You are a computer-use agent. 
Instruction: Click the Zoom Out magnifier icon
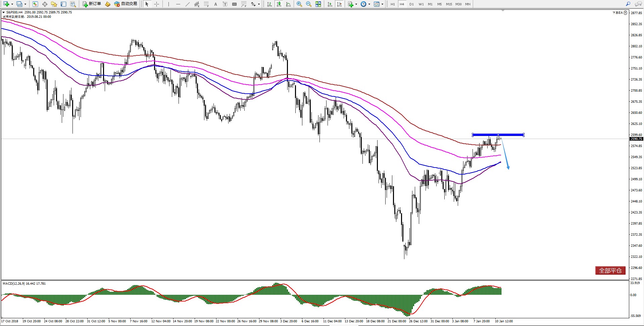[308, 4]
